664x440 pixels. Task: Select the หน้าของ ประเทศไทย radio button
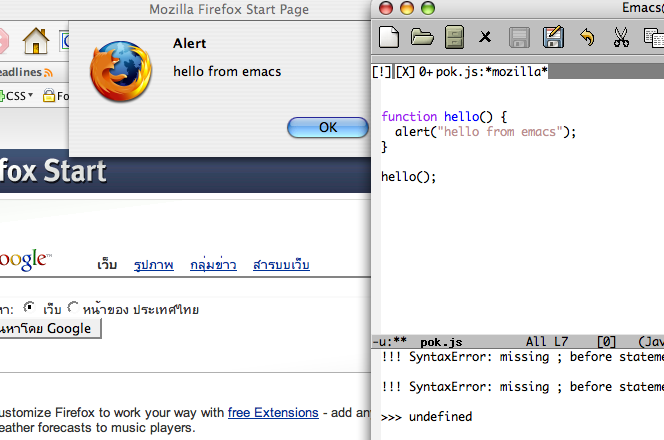tap(73, 307)
